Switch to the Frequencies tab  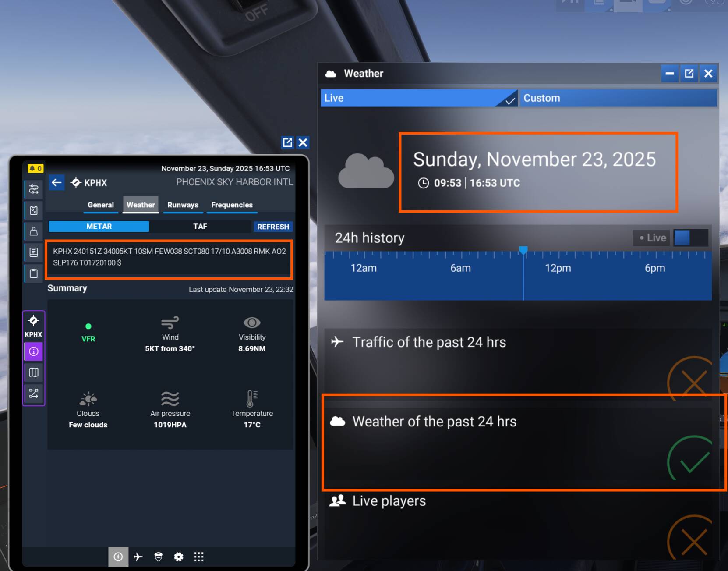232,205
